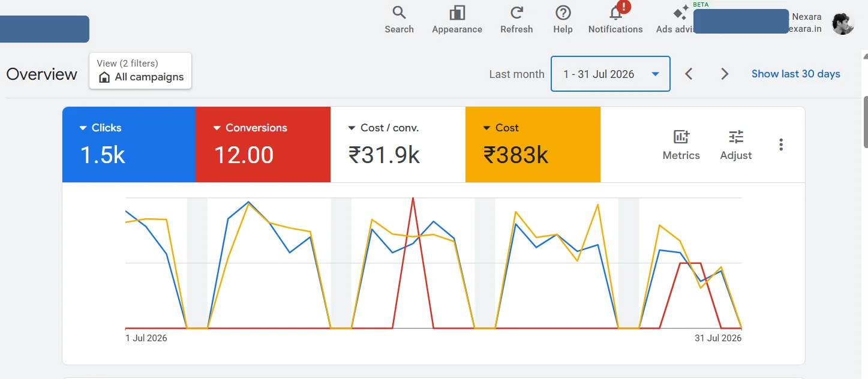
Task: Click the red notification alert badge
Action: pyautogui.click(x=624, y=7)
